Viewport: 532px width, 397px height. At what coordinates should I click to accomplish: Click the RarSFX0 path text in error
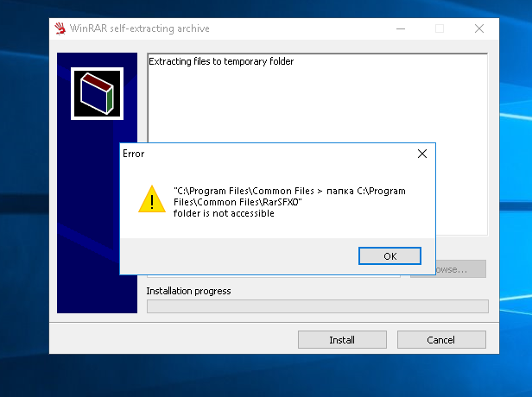click(237, 202)
